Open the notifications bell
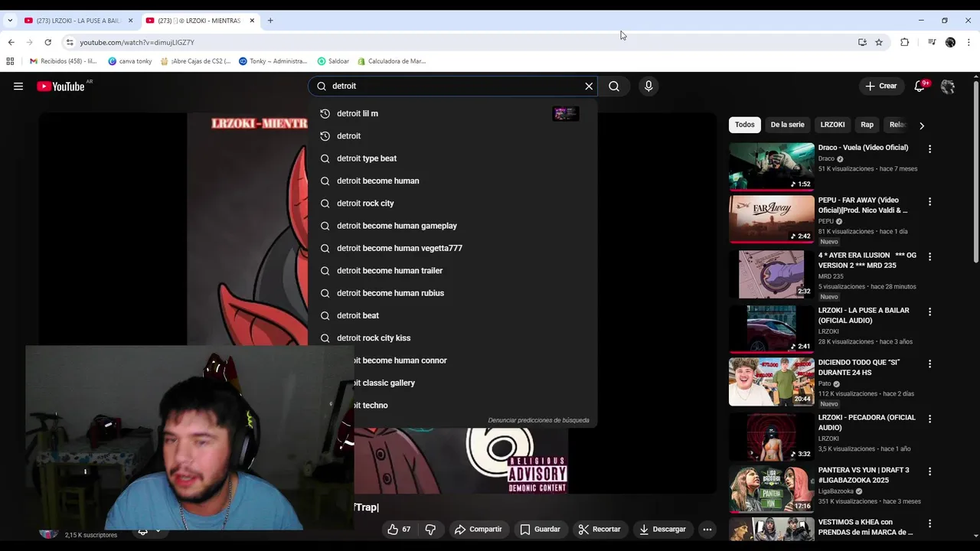Viewport: 980px width, 551px height. pyautogui.click(x=920, y=86)
